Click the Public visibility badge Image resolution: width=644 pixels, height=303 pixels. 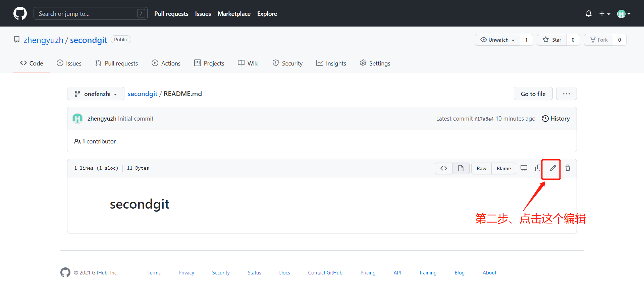coord(121,39)
